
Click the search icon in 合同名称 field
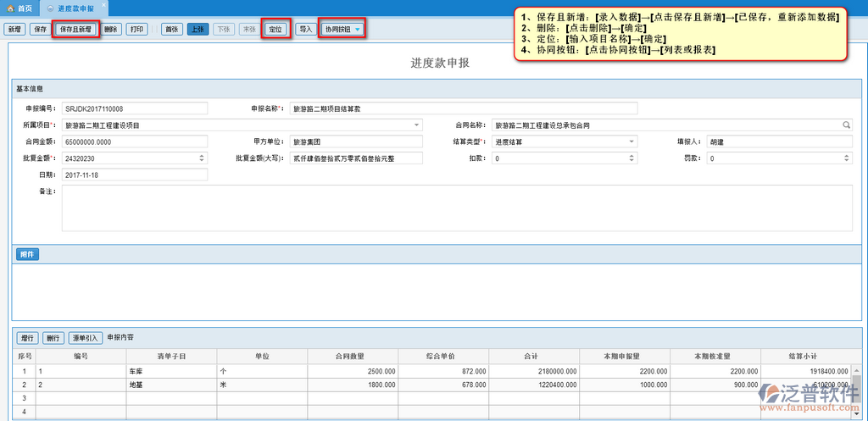point(845,125)
